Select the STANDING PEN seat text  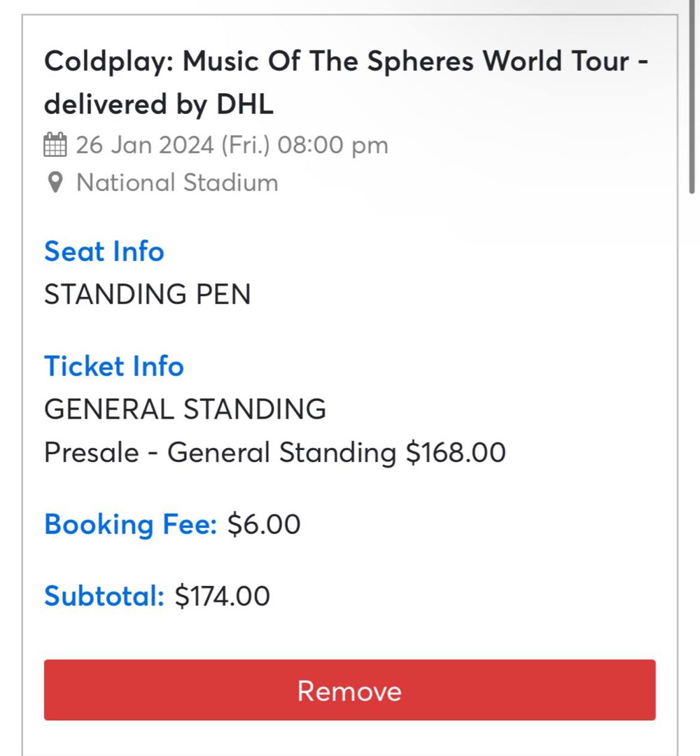[x=147, y=294]
